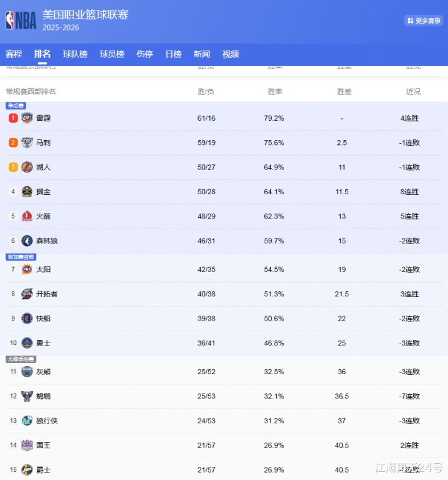Click the 季后赛 section tag
This screenshot has height=480, width=448.
(16, 106)
